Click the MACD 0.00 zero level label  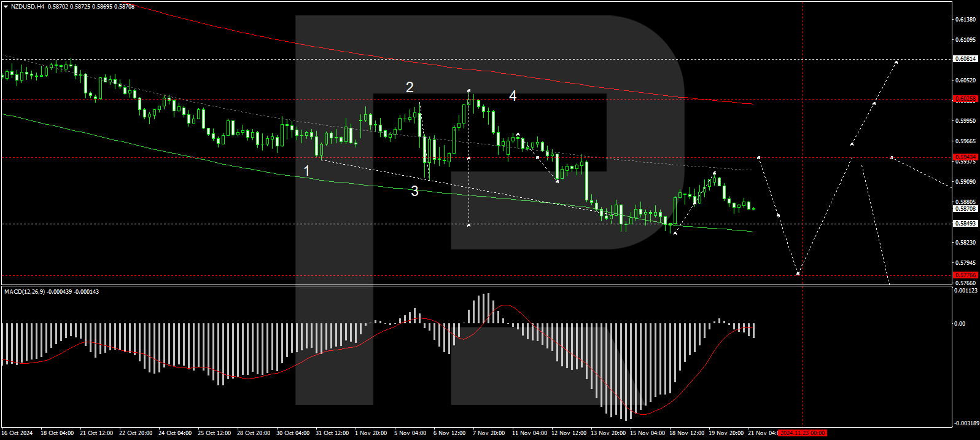point(960,324)
